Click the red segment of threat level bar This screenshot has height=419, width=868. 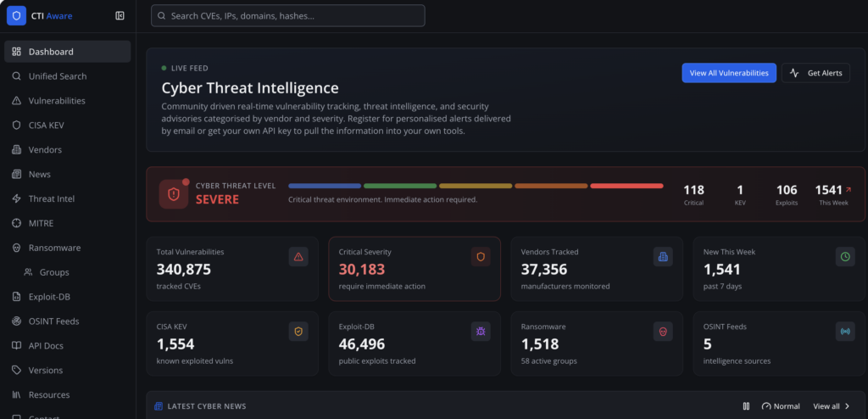click(626, 186)
